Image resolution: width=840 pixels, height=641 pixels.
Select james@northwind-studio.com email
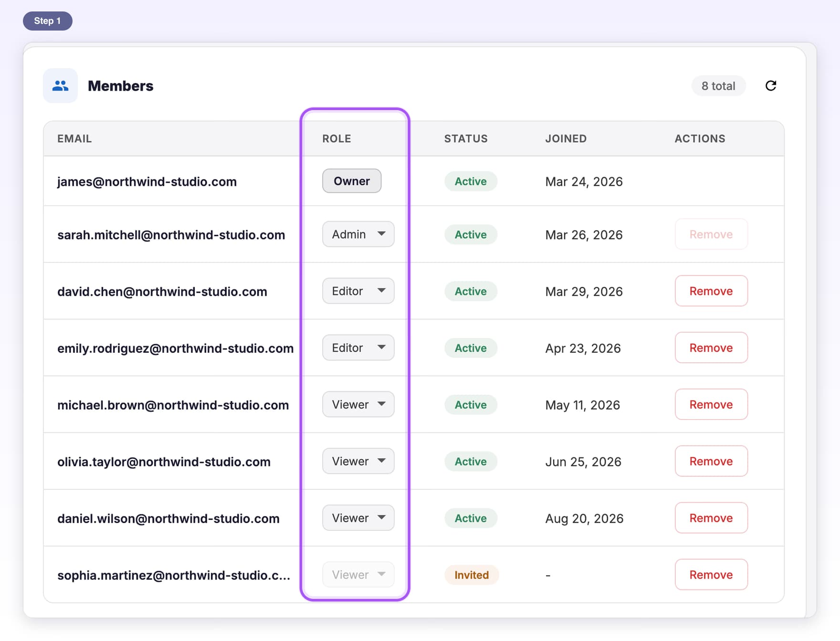(147, 182)
